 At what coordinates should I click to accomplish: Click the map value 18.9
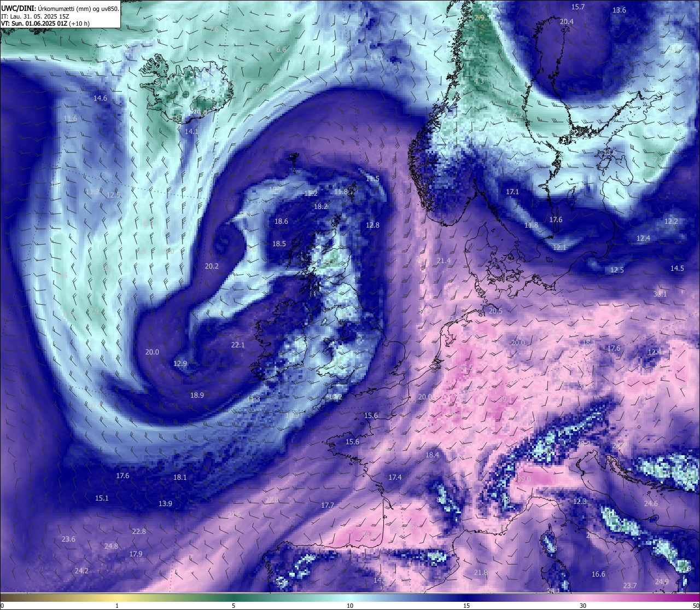pos(197,396)
